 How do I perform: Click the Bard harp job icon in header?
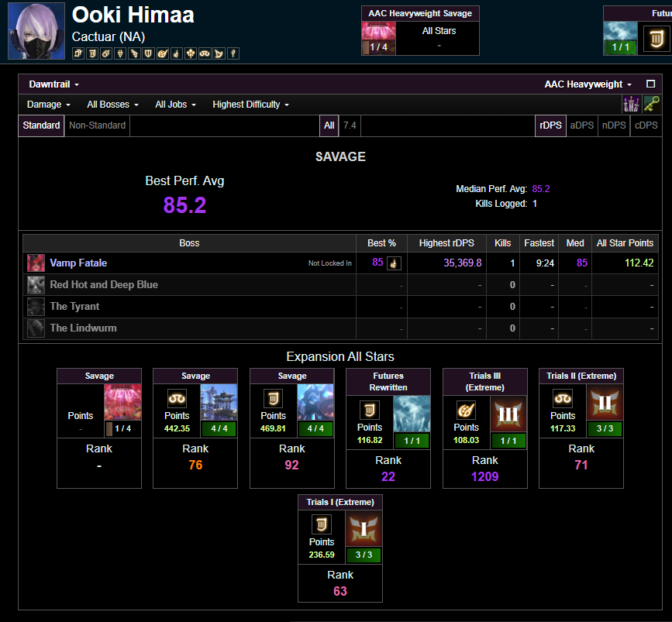pos(219,53)
